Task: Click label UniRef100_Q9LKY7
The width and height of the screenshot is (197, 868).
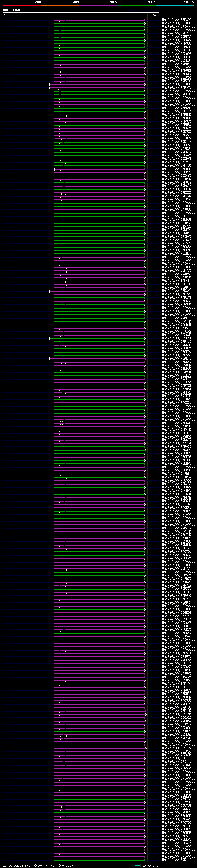Action: click(x=177, y=172)
